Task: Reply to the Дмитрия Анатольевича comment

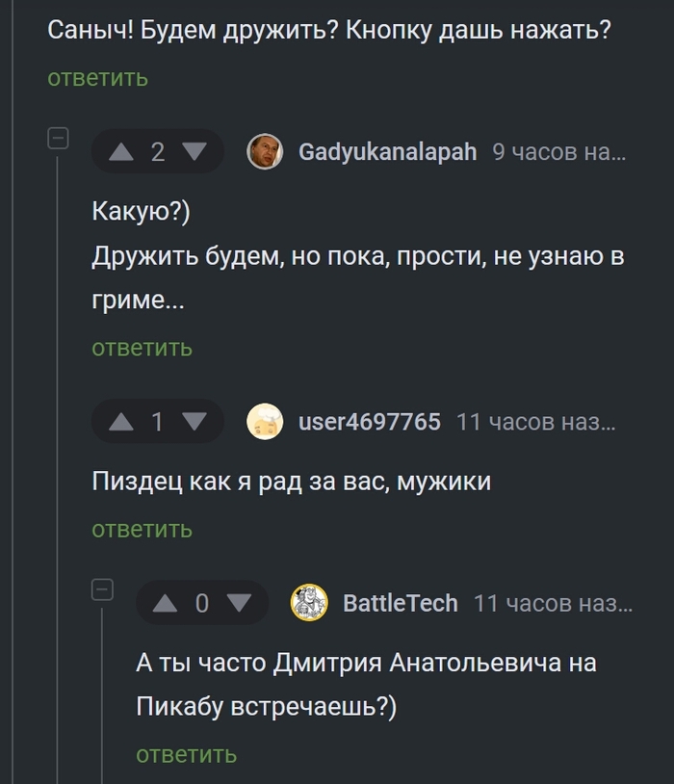Action: (187, 754)
